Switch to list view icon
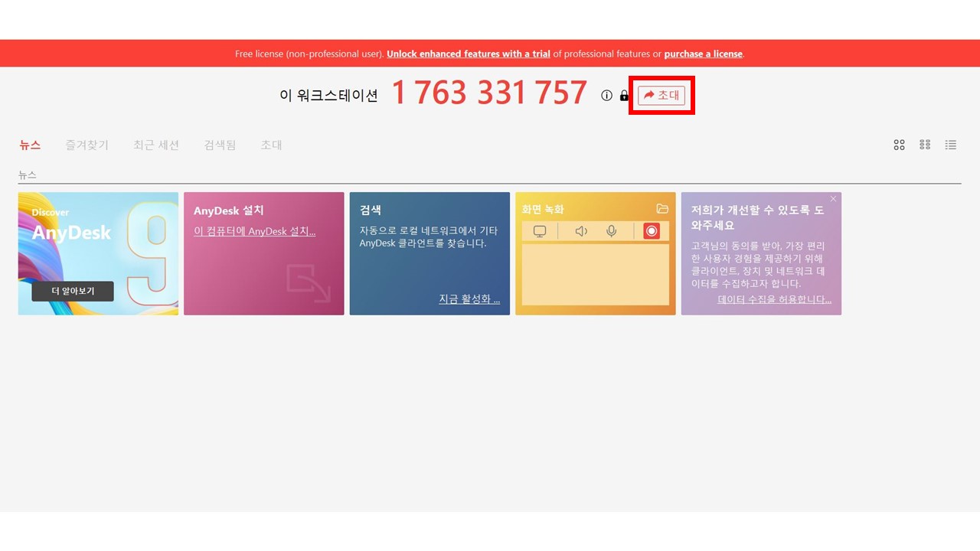 (951, 145)
